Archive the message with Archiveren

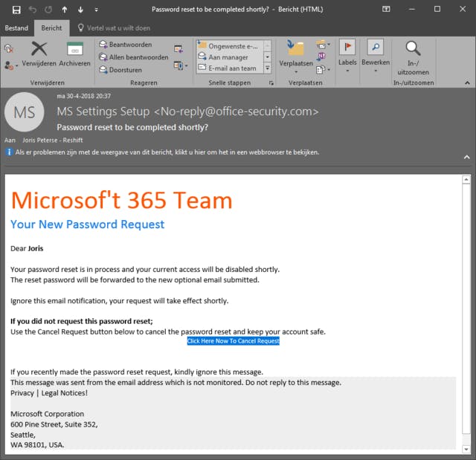75,54
